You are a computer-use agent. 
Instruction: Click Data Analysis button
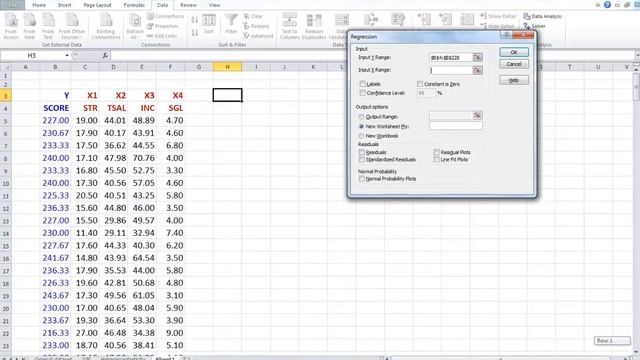coord(543,16)
